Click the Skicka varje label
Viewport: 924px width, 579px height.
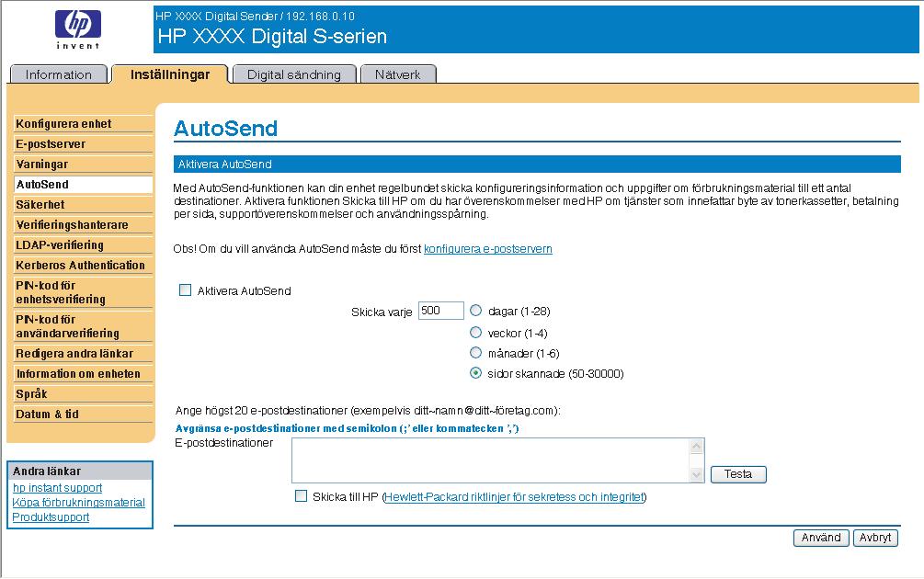[x=382, y=312]
